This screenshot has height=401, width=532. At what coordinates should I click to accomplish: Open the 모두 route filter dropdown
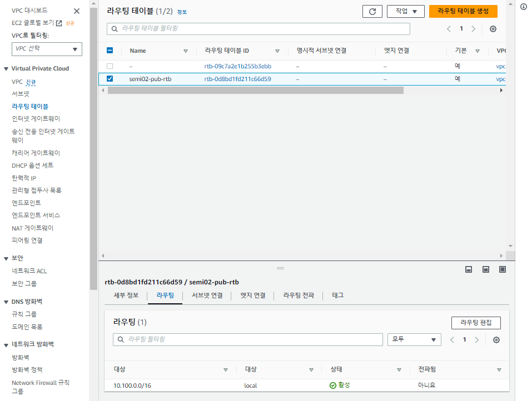point(414,340)
